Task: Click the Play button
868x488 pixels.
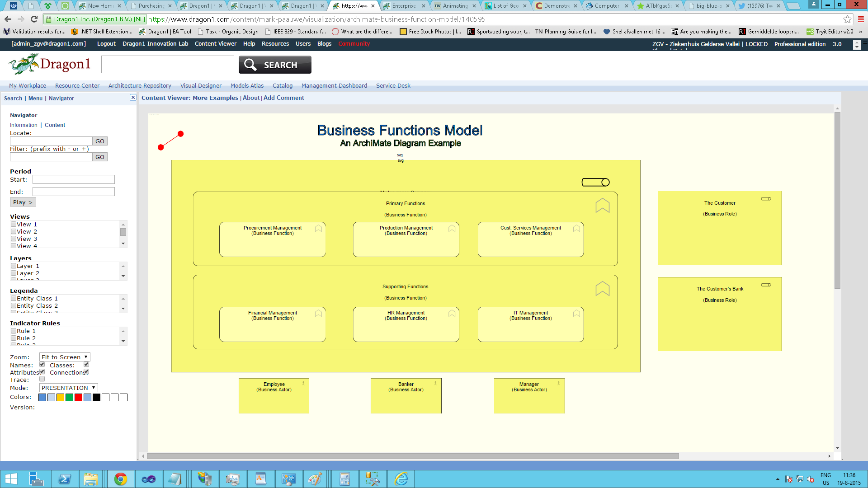Action: [23, 202]
